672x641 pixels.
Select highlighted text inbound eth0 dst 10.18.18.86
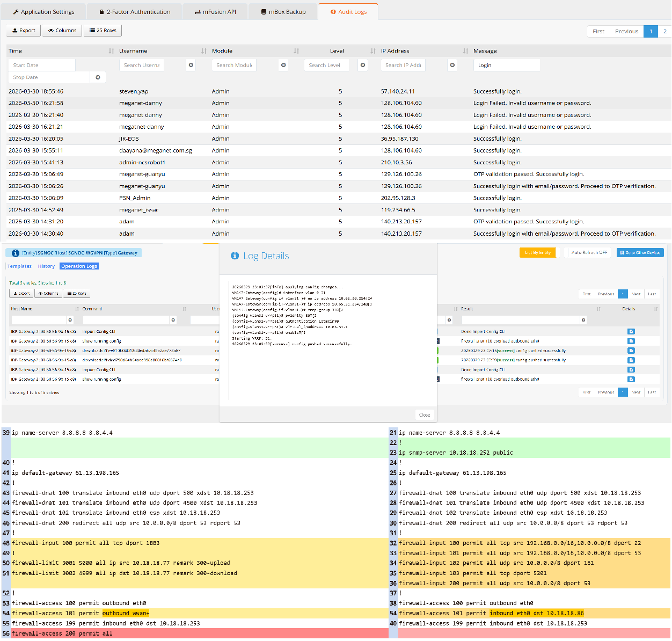(x=537, y=613)
